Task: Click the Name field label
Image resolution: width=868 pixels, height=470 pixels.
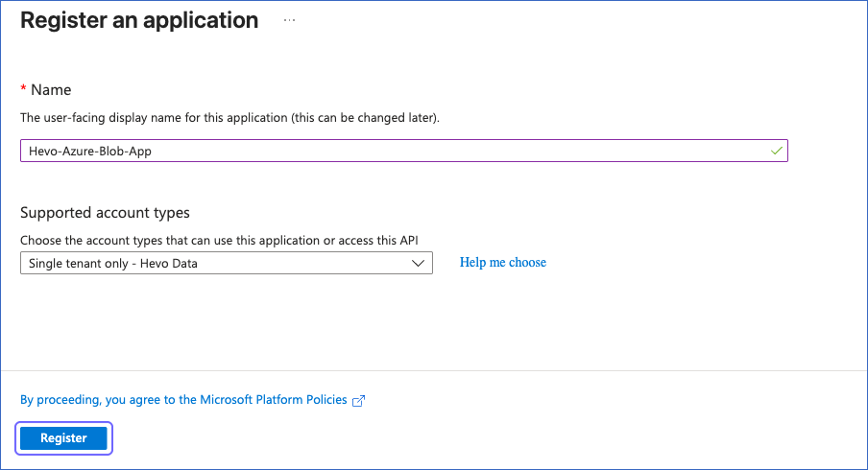Action: point(51,89)
